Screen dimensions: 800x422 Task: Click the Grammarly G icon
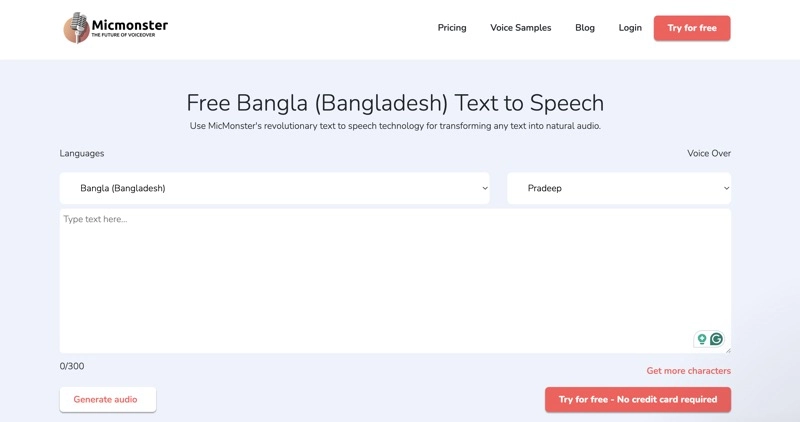[716, 339]
